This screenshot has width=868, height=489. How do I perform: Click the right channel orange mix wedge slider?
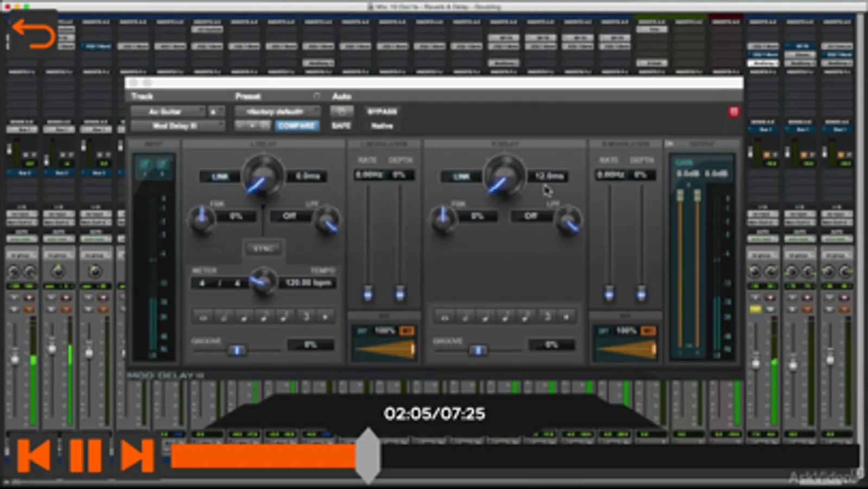626,349
